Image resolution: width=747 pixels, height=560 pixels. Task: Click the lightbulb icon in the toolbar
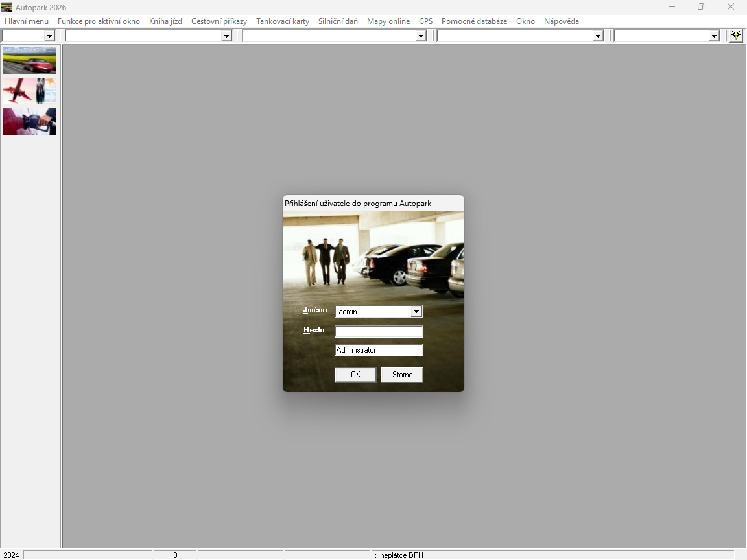[736, 36]
